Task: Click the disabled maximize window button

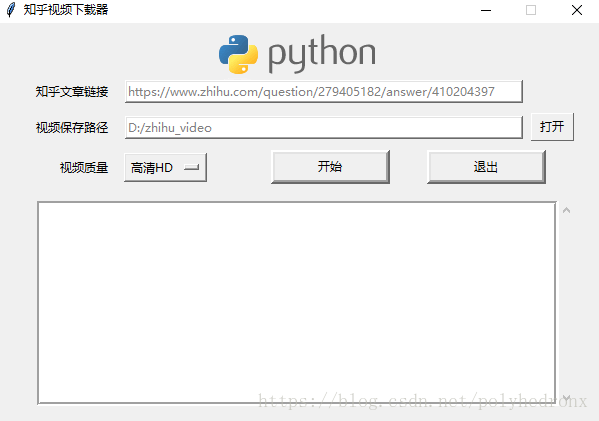Action: click(531, 10)
